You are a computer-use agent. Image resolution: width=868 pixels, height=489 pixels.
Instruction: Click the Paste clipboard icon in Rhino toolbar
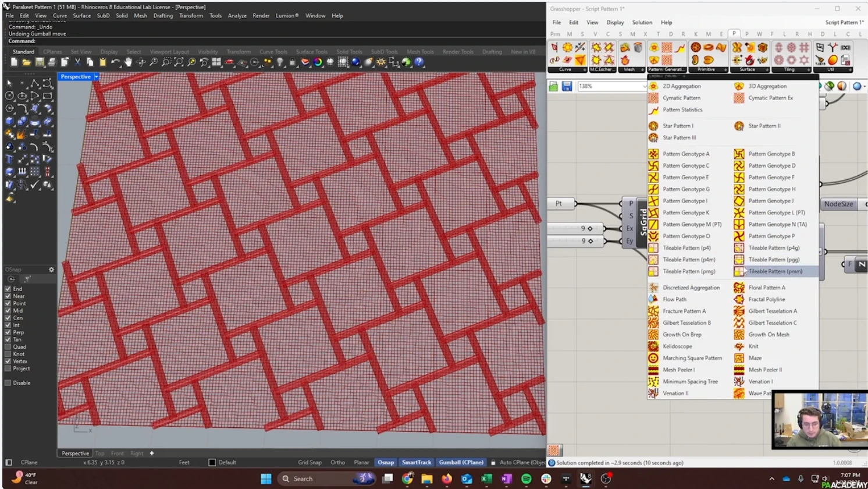click(x=102, y=62)
